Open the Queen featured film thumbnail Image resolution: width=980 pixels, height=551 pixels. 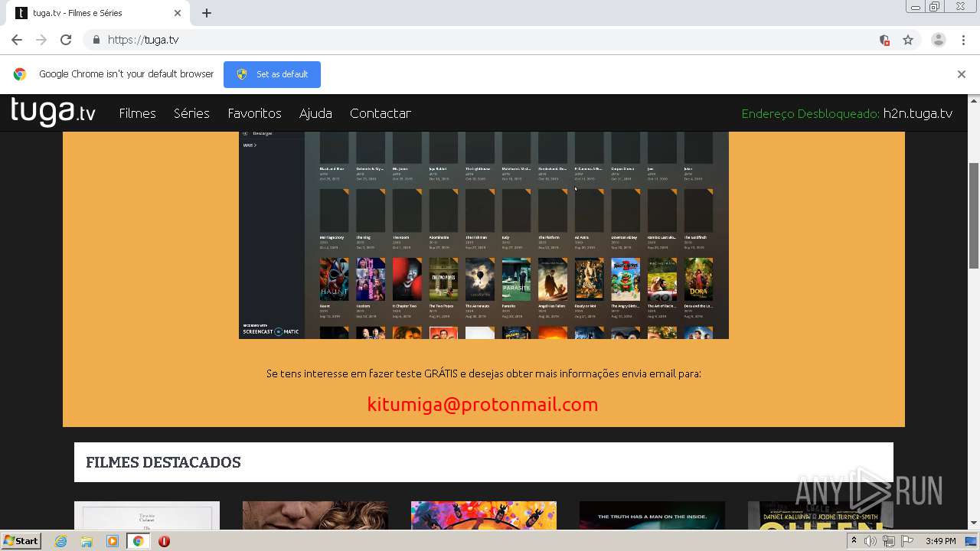tap(821, 515)
